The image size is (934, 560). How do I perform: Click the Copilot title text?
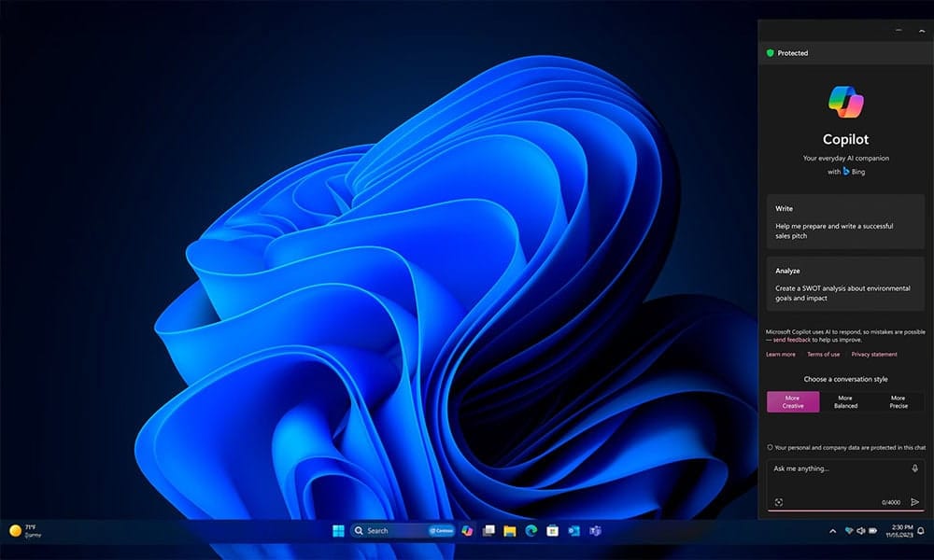click(x=846, y=139)
